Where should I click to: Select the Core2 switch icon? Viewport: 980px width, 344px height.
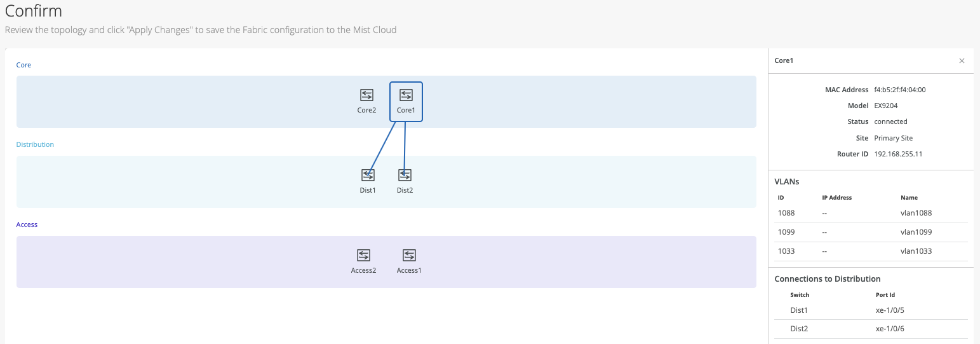tap(366, 95)
